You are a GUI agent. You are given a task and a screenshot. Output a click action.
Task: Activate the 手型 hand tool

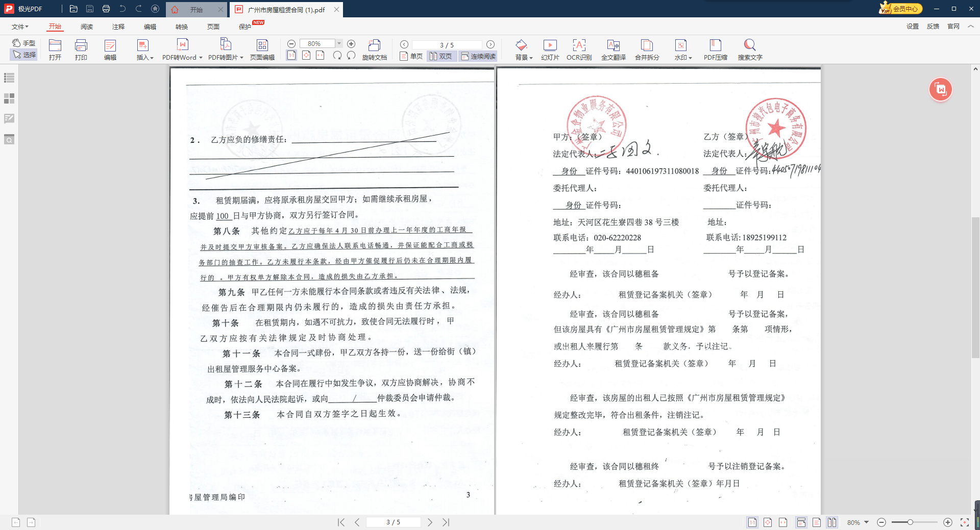tap(24, 43)
